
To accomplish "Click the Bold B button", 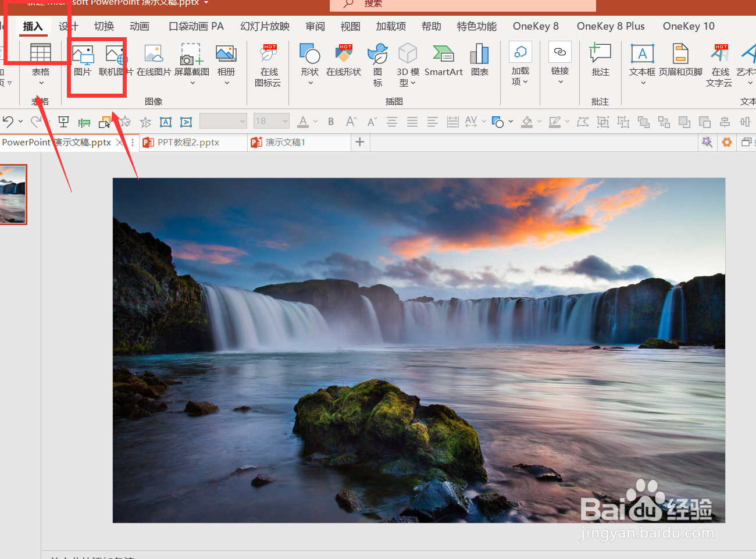I will [x=331, y=122].
